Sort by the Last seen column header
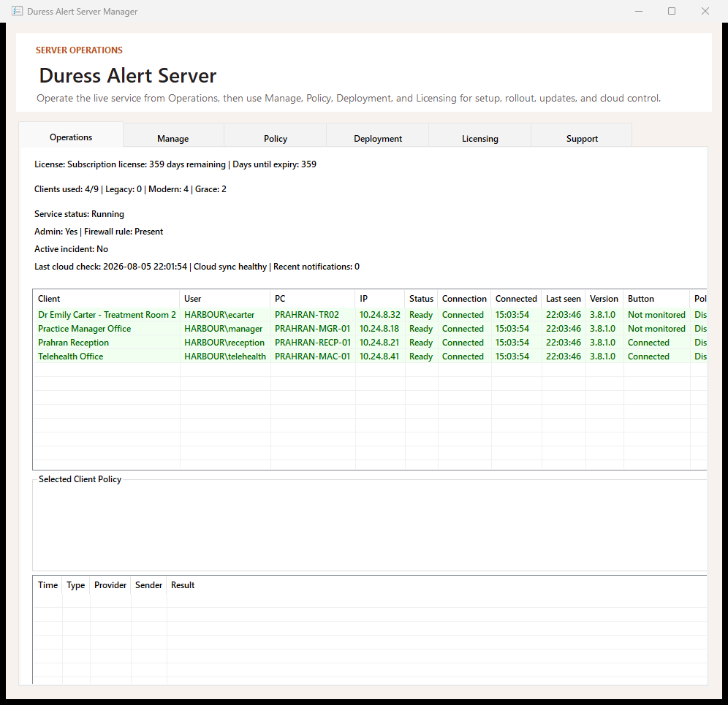The image size is (728, 705). click(x=564, y=298)
